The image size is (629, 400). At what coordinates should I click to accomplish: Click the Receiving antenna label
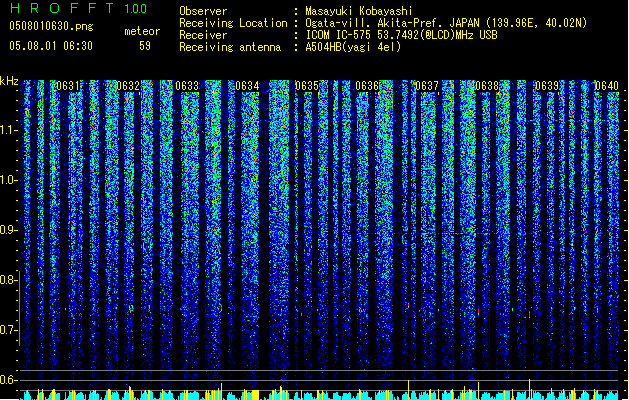click(230, 47)
